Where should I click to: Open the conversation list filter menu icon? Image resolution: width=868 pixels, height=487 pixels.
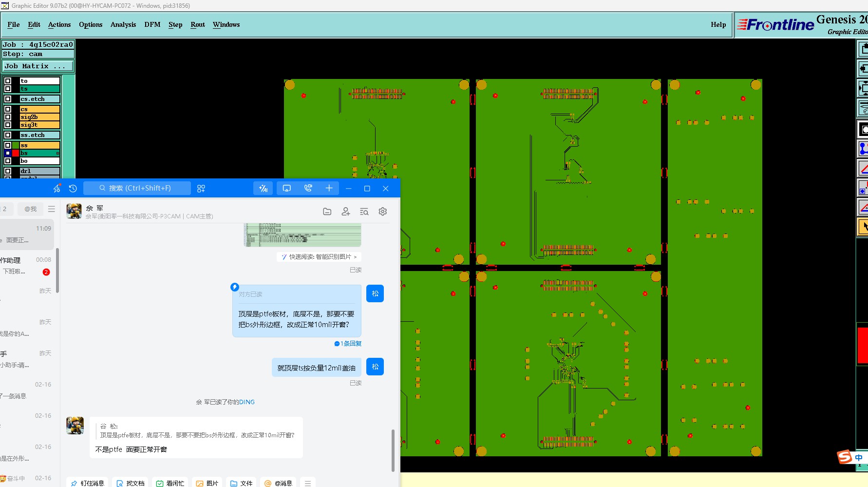pos(52,209)
